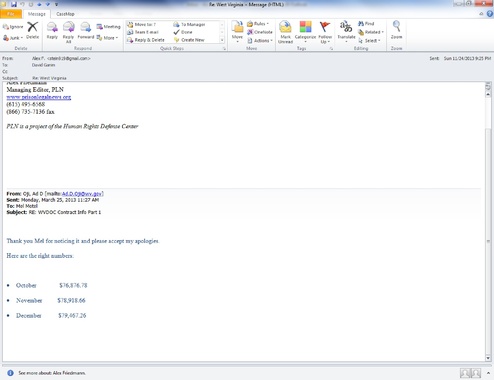Screen dimensions: 494x380
Task: Switch to the CaseMap tab
Action: (65, 14)
